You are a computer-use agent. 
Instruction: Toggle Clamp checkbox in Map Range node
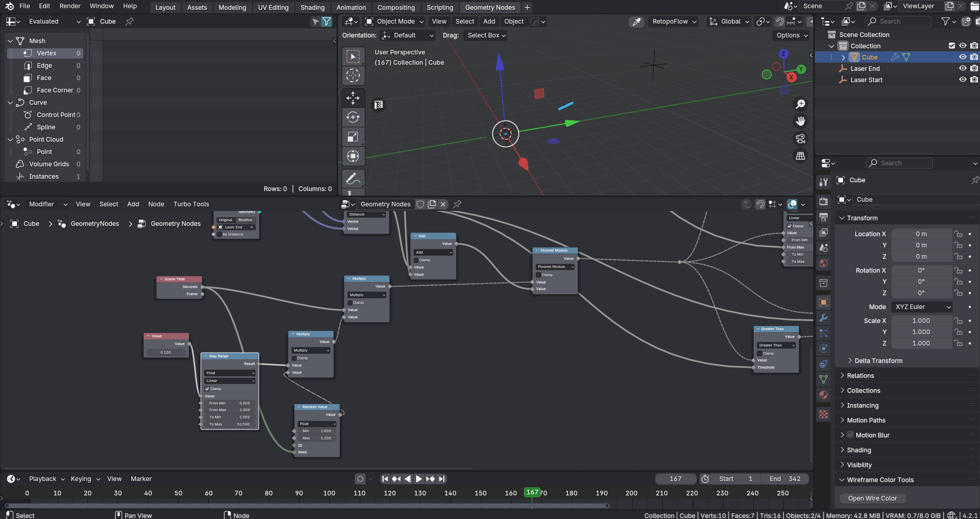[207, 389]
